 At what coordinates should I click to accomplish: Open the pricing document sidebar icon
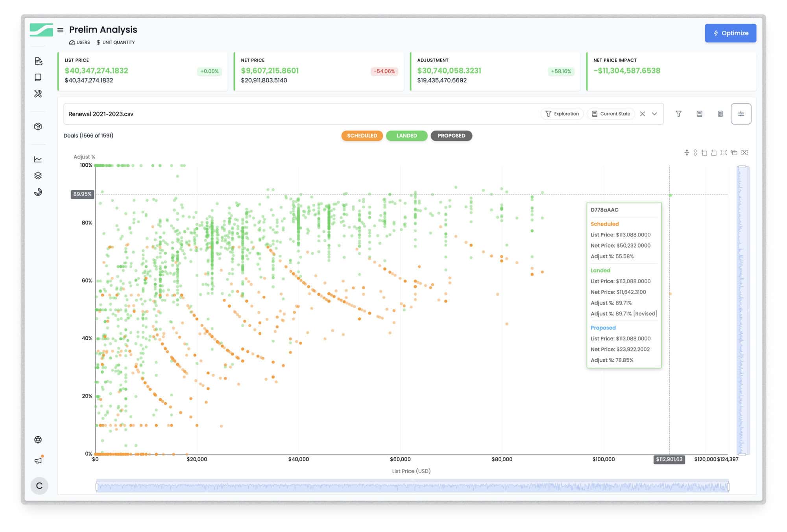38,61
